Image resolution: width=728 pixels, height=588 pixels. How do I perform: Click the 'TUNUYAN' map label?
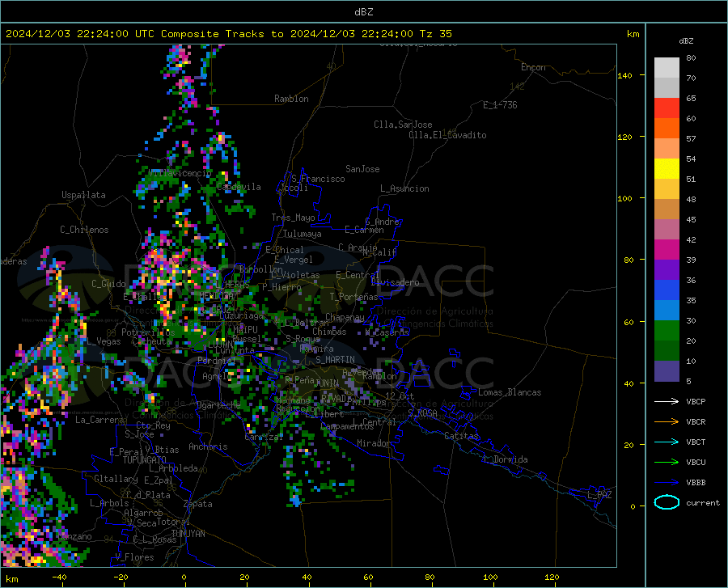pos(188,534)
